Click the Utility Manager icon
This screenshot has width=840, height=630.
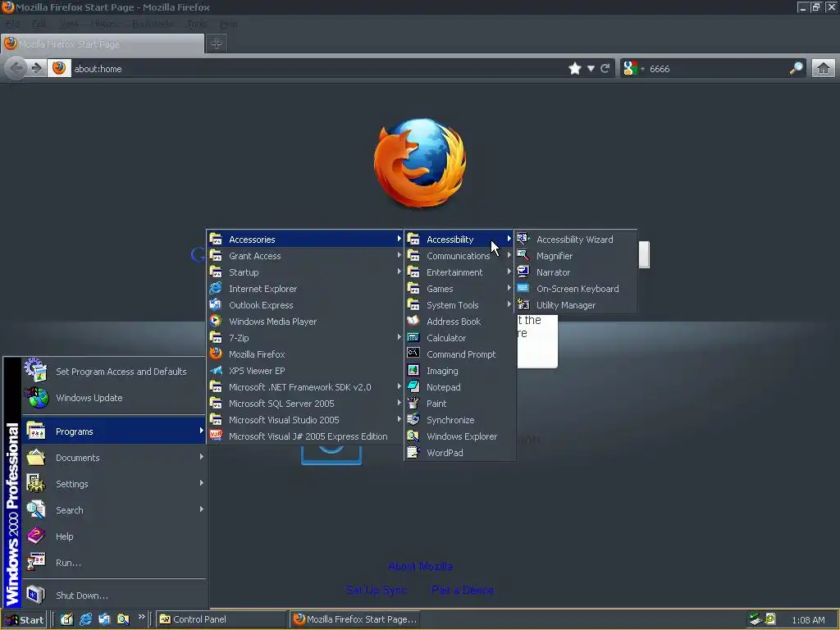[523, 305]
